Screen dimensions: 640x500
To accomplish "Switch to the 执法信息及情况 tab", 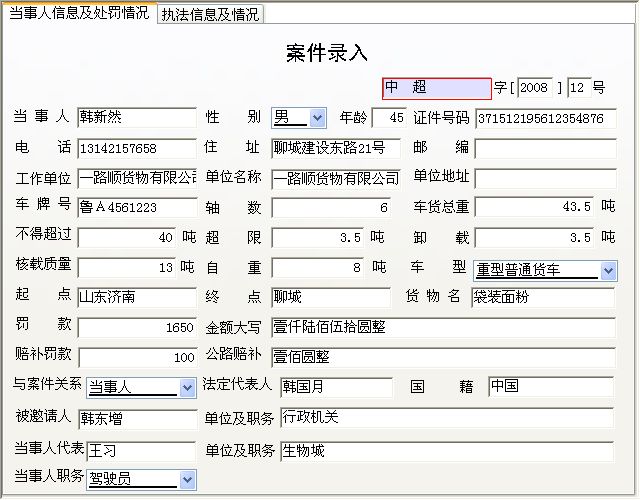I will (x=211, y=14).
